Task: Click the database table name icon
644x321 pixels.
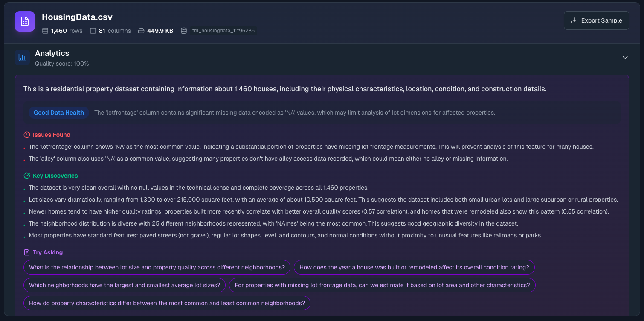Action: (184, 31)
